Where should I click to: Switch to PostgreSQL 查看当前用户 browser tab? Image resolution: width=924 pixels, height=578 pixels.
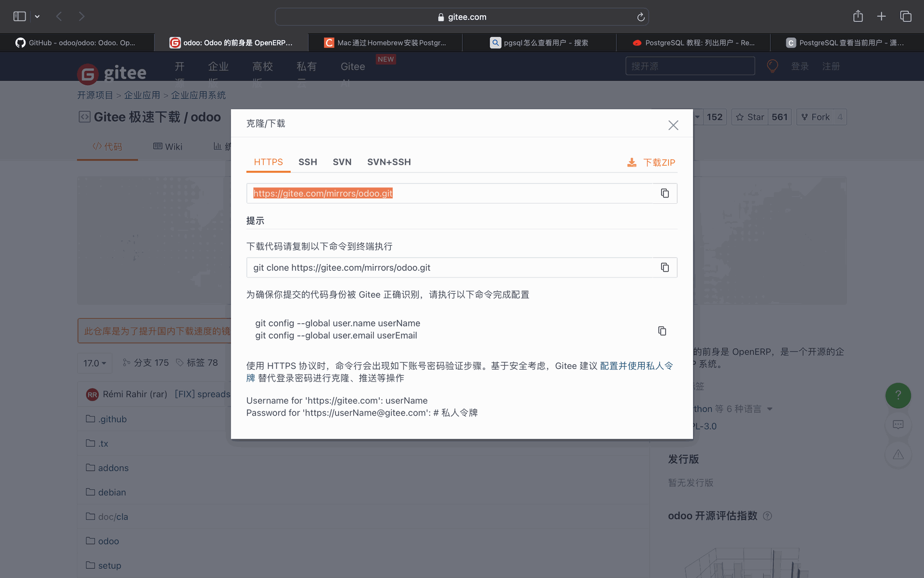847,43
